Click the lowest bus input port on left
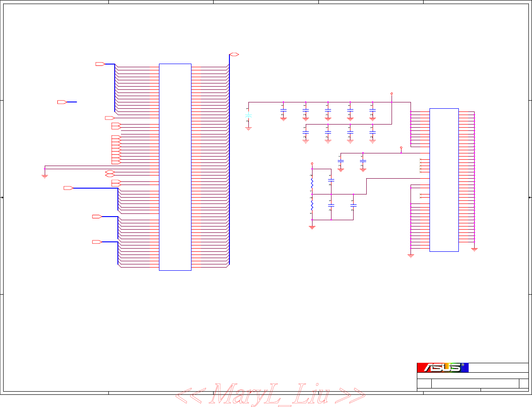Screen dimensions: 532x407 click(97, 242)
